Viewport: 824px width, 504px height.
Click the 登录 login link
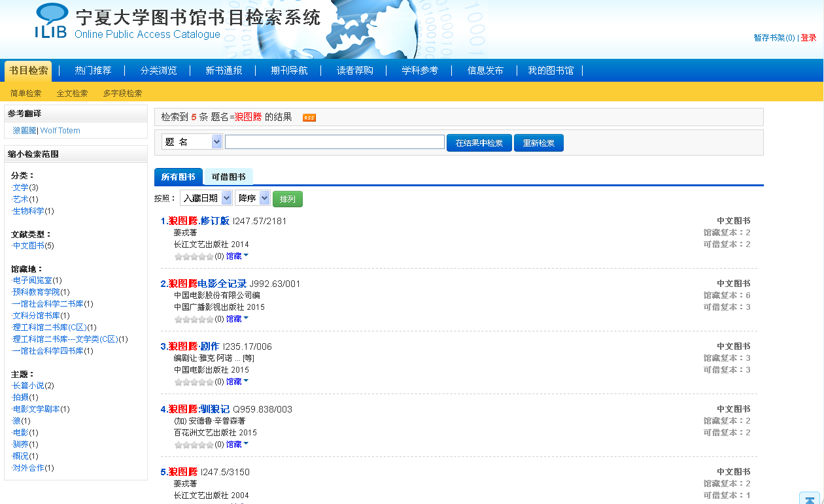809,38
